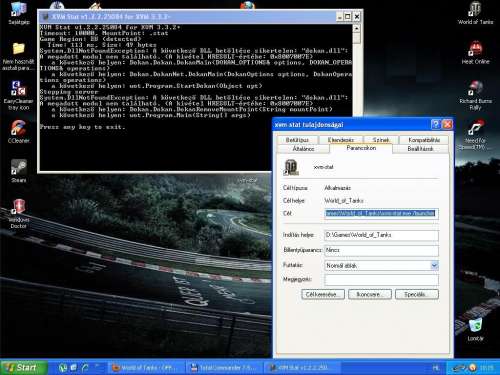Click the help question mark button in properties dialog
Viewport: 500px width, 375px height.
436,124
